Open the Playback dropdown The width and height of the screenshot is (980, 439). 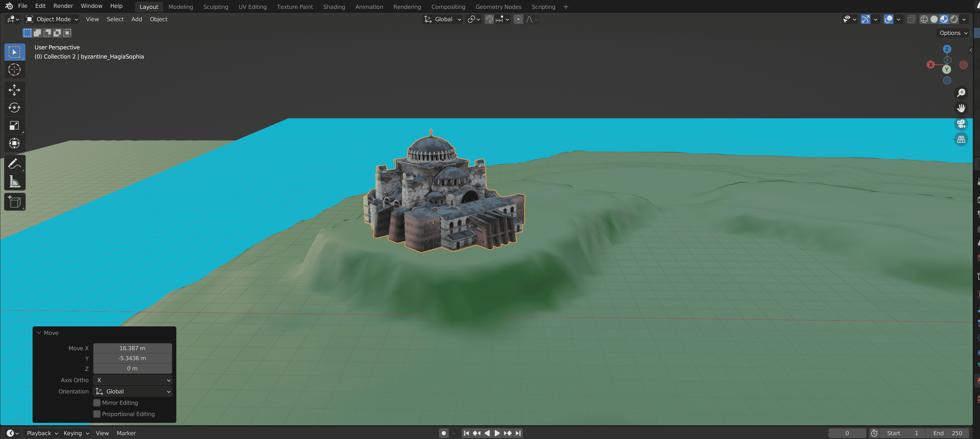click(x=41, y=433)
